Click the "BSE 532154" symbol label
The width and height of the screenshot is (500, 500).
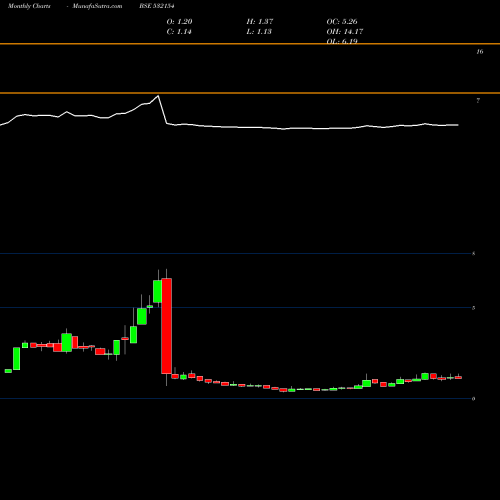157,6
